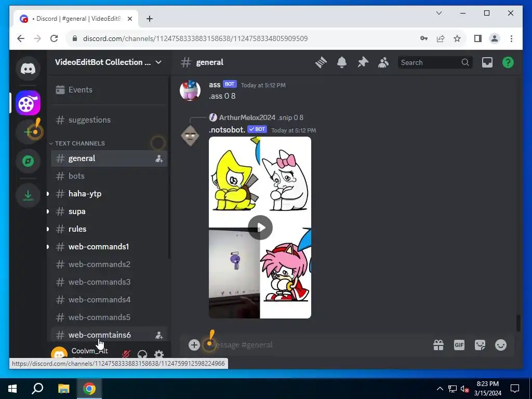Image resolution: width=532 pixels, height=399 pixels.
Task: Toggle the browser side panel
Action: pyautogui.click(x=478, y=38)
